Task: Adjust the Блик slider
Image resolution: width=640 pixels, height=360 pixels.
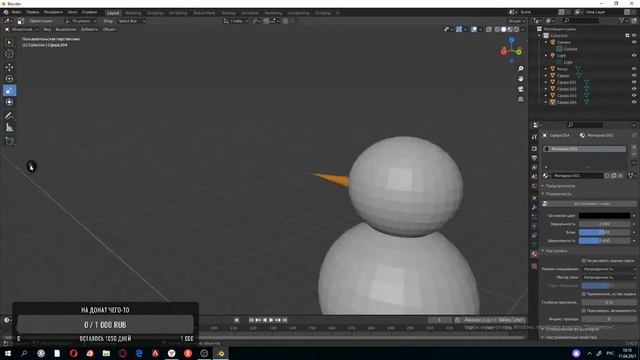Action: pos(604,232)
